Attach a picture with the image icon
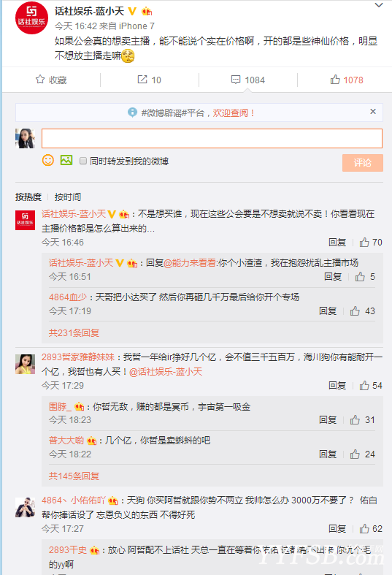392x575 pixels. (x=66, y=160)
